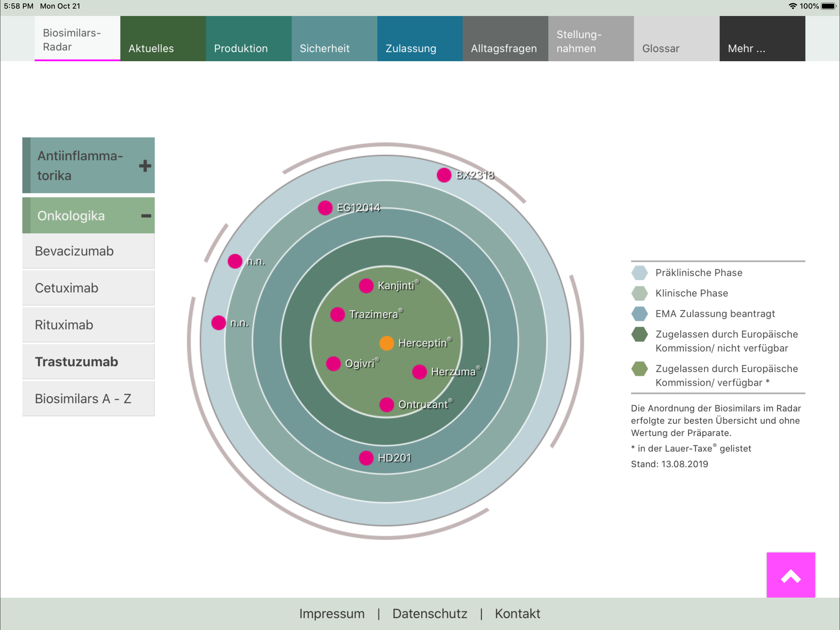Click the Kanjinti pink dot
Image resolution: width=840 pixels, height=630 pixels.
pos(366,286)
